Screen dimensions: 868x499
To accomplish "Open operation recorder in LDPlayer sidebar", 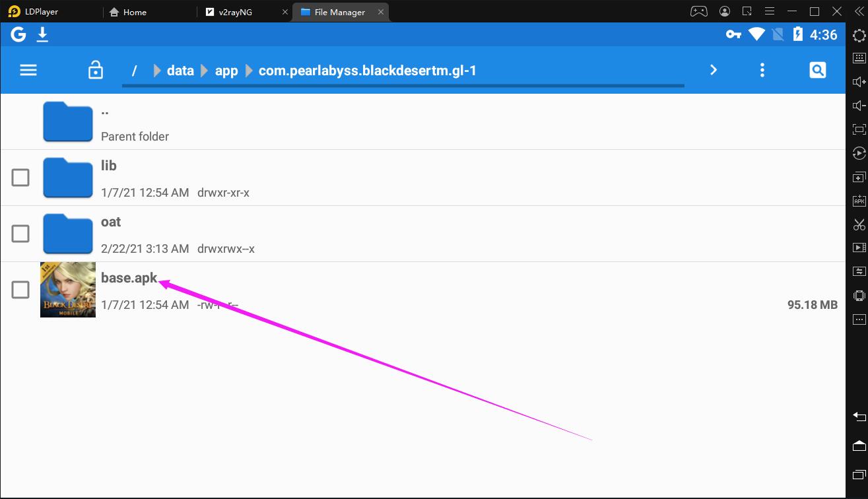I will pyautogui.click(x=859, y=153).
